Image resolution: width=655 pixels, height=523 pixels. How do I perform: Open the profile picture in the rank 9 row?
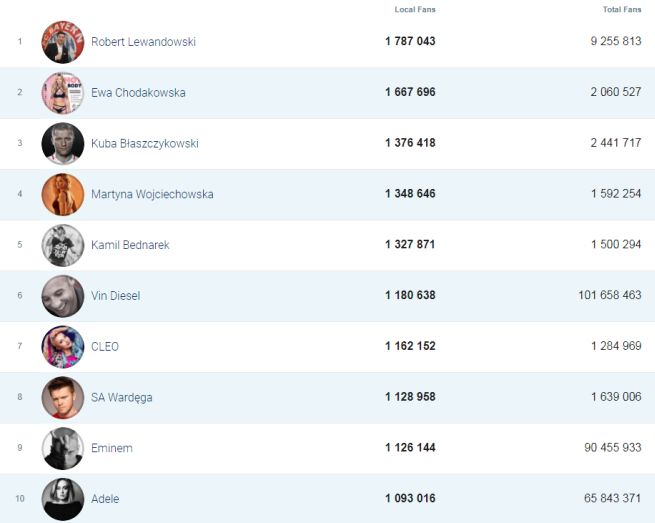point(62,448)
